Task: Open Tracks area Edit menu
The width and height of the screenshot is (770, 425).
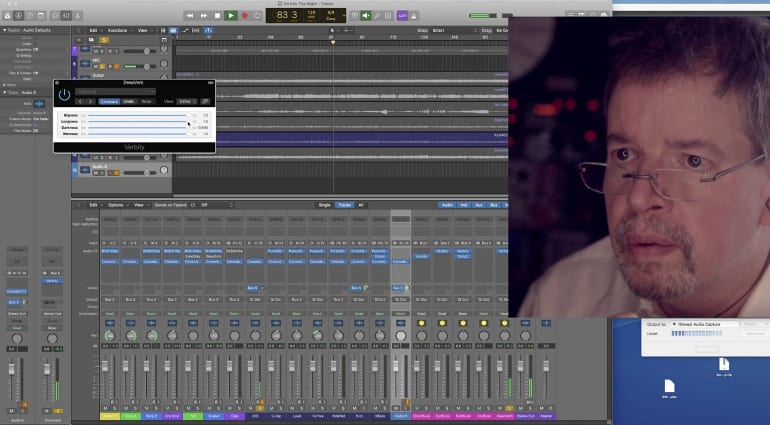Action: (x=93, y=30)
